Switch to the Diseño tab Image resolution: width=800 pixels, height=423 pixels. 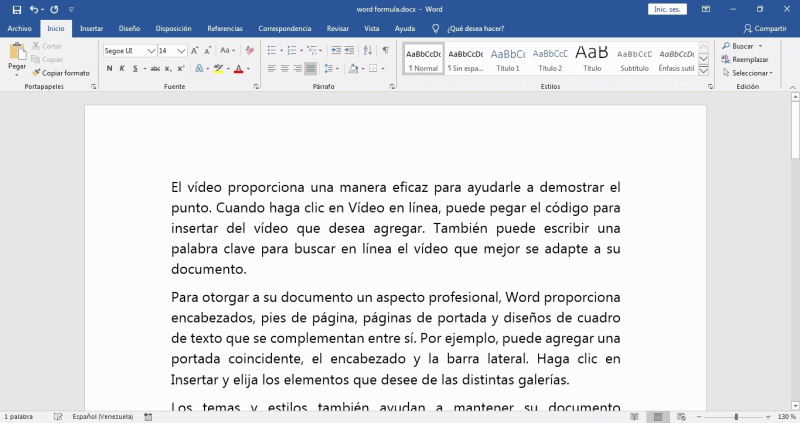pyautogui.click(x=129, y=29)
